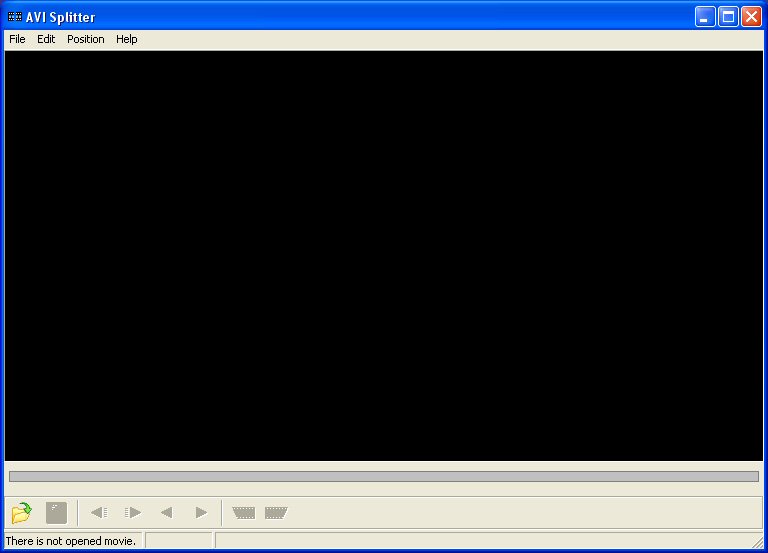
Task: Click the AVI Splitter title bar icon
Action: click(x=15, y=17)
